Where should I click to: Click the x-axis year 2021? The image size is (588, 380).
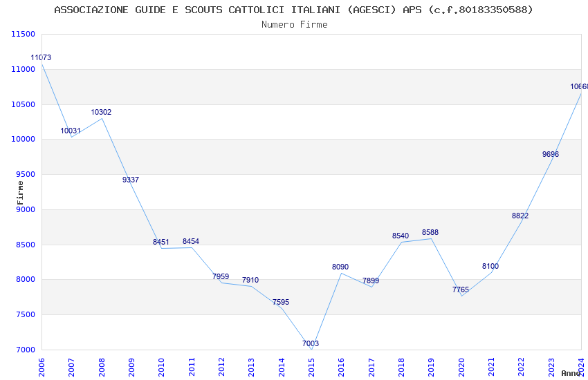pos(491,368)
